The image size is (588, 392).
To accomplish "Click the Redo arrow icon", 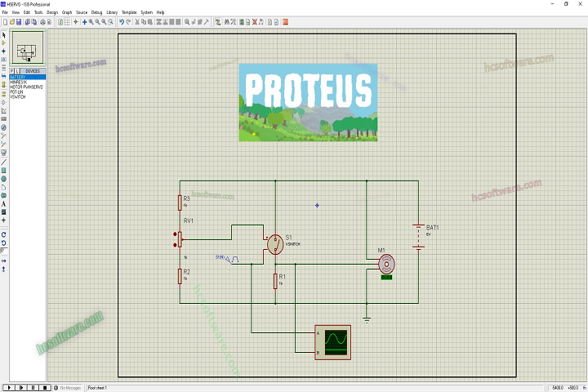I will (x=128, y=22).
